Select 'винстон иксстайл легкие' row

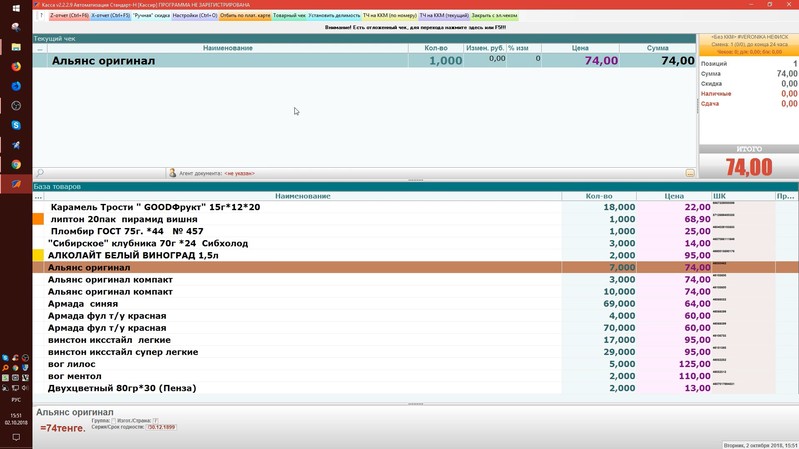coord(415,340)
